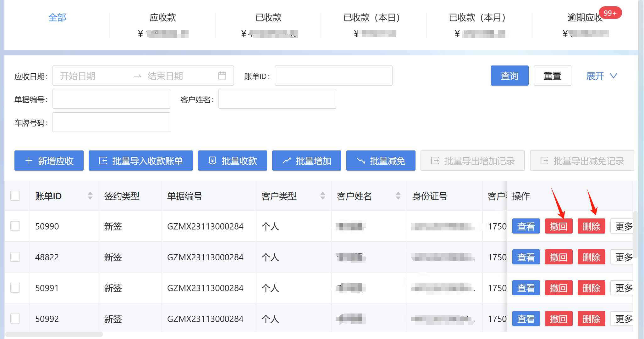Image resolution: width=644 pixels, height=339 pixels.
Task: Toggle the select-all checkbox in table header
Action: pyautogui.click(x=15, y=196)
